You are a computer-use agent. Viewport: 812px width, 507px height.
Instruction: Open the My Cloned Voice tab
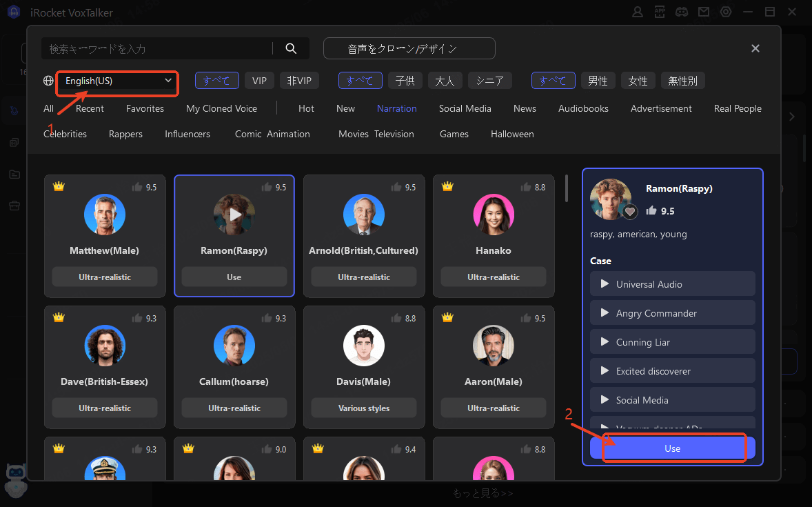pos(222,108)
